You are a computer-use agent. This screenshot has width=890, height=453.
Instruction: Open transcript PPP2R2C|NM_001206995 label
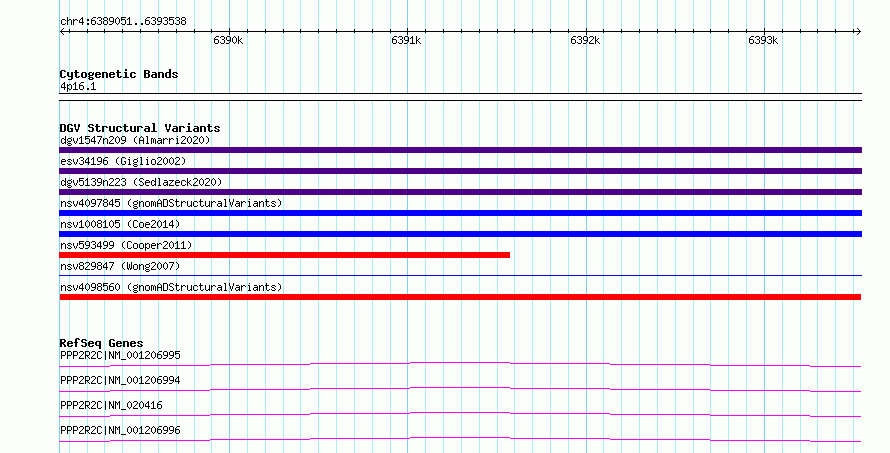coord(120,355)
